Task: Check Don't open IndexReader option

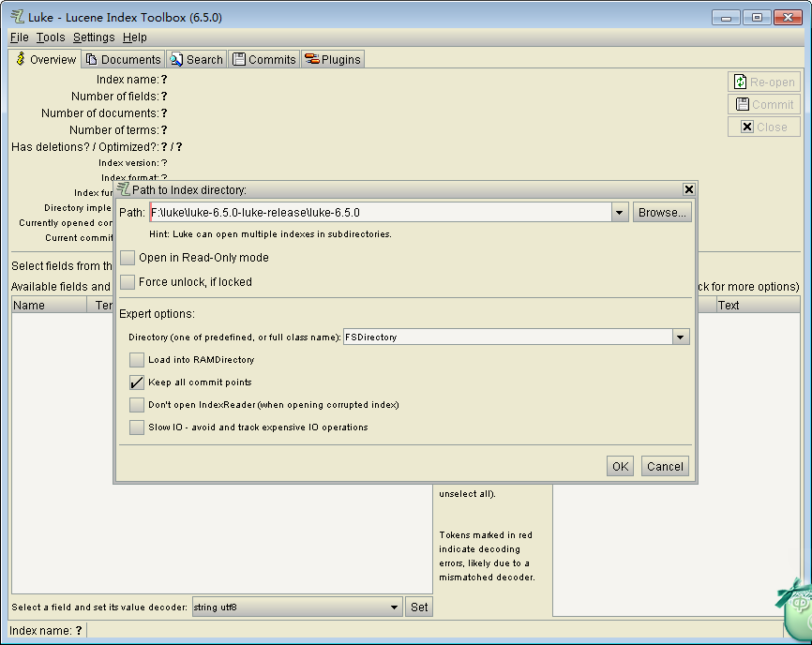Action: pos(137,404)
